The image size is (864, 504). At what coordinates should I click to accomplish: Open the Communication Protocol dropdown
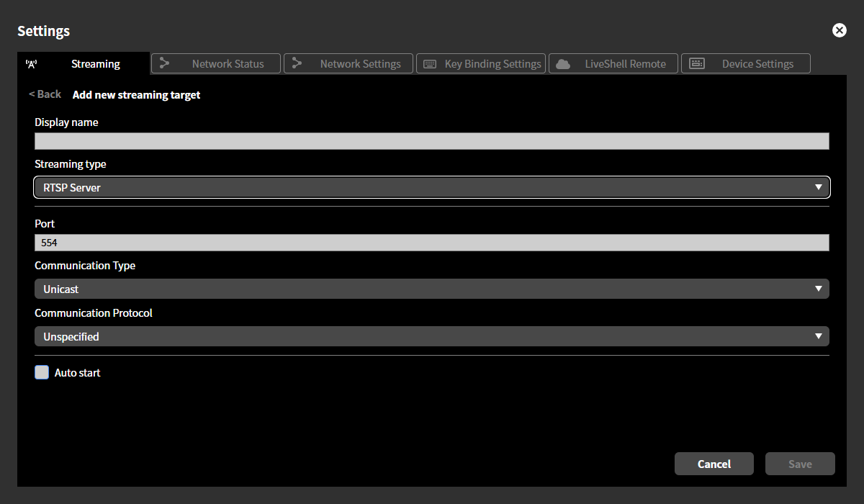432,336
